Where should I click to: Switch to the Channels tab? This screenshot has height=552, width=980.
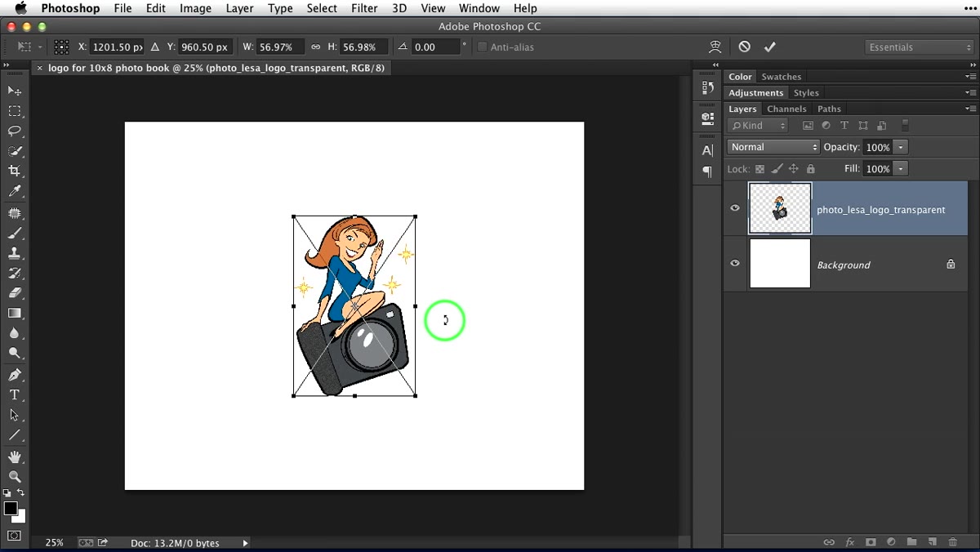[786, 109]
